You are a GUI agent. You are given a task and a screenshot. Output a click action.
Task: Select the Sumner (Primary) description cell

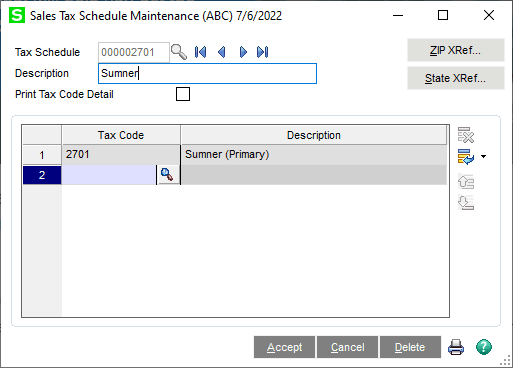pos(314,155)
